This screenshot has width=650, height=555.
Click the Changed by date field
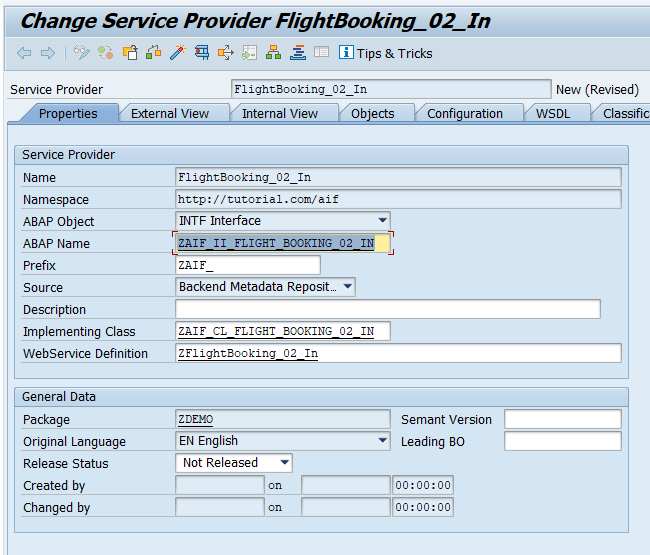pos(346,507)
